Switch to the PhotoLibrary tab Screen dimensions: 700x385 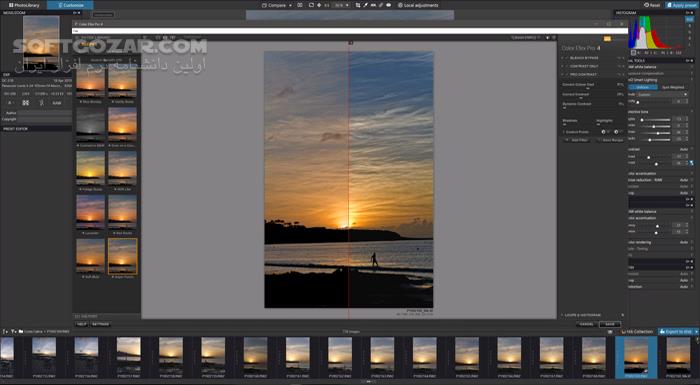[24, 5]
